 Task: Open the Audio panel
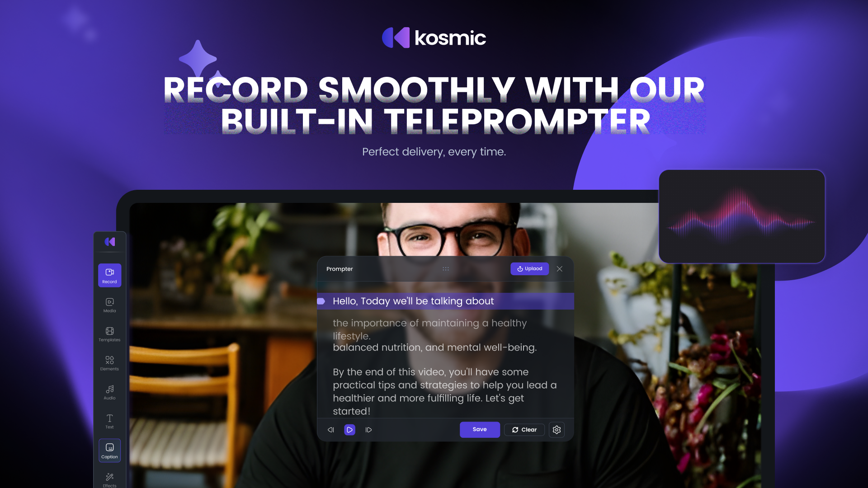[x=109, y=392]
